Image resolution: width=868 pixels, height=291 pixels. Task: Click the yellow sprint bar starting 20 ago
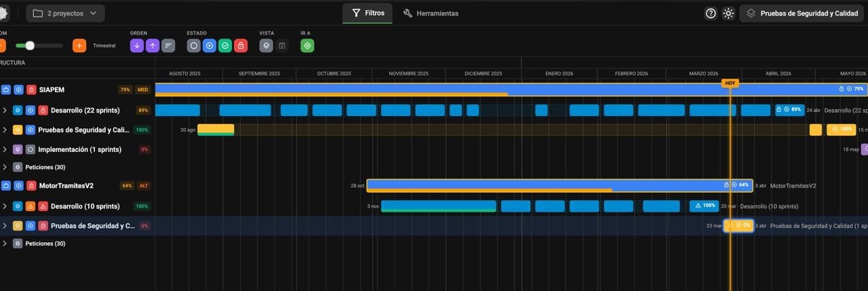[216, 129]
